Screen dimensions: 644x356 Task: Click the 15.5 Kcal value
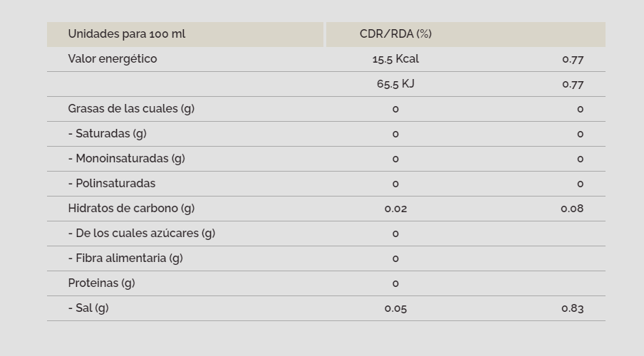coord(395,59)
